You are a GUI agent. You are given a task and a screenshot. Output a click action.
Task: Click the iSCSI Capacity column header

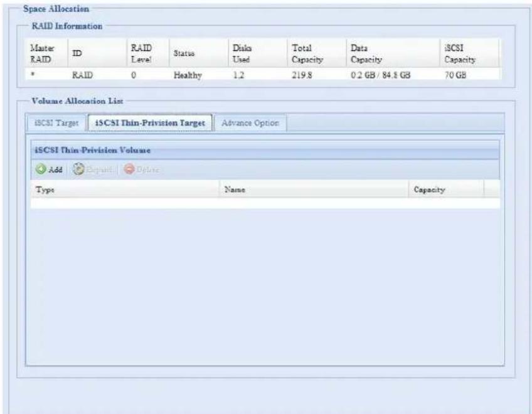pyautogui.click(x=469, y=53)
